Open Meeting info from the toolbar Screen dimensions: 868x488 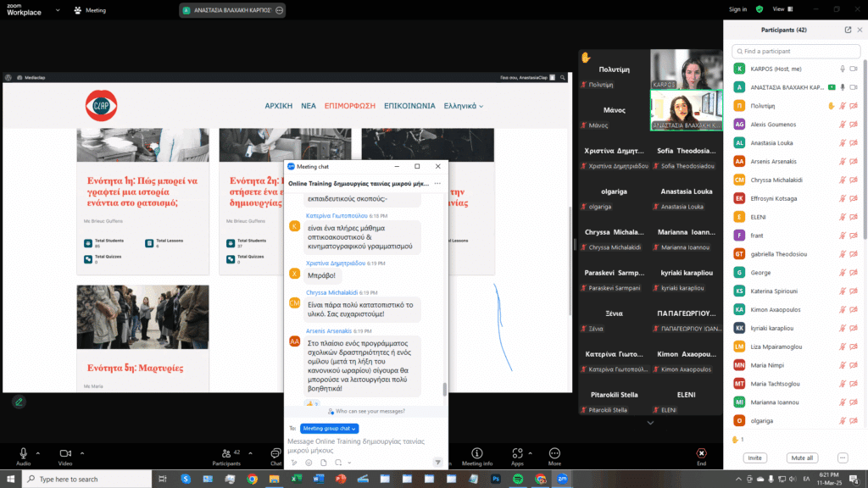(476, 453)
